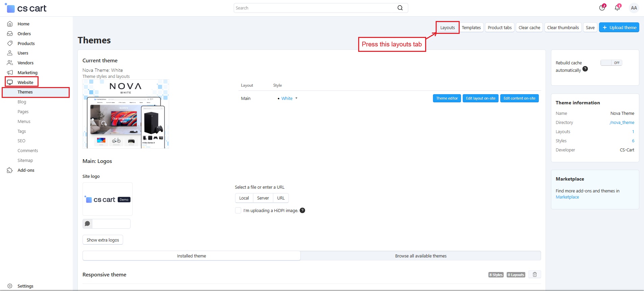Click the Rebuild cache help question icon
The height and width of the screenshot is (291, 644).
tap(585, 69)
